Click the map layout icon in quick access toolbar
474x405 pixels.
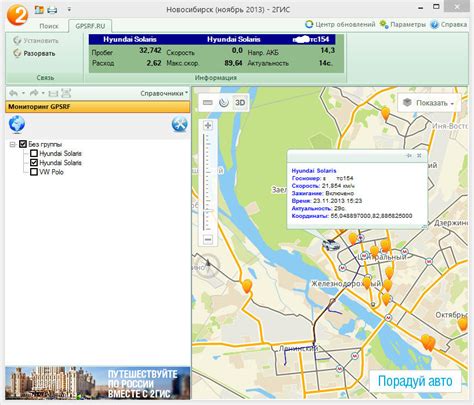(39, 10)
